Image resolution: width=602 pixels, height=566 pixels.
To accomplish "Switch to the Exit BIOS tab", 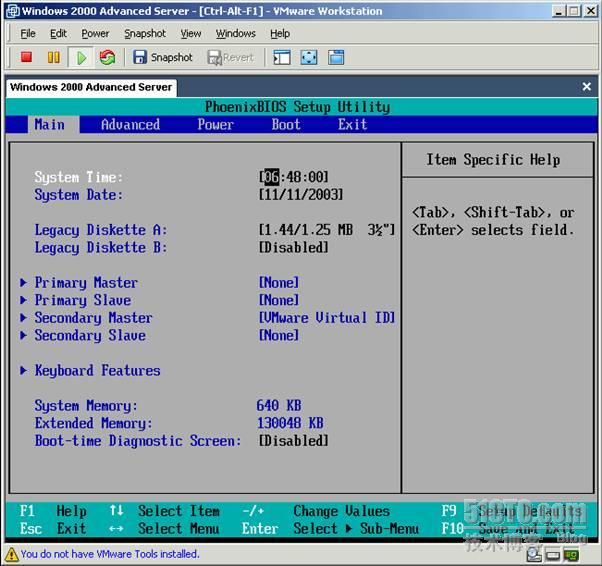I will click(352, 125).
